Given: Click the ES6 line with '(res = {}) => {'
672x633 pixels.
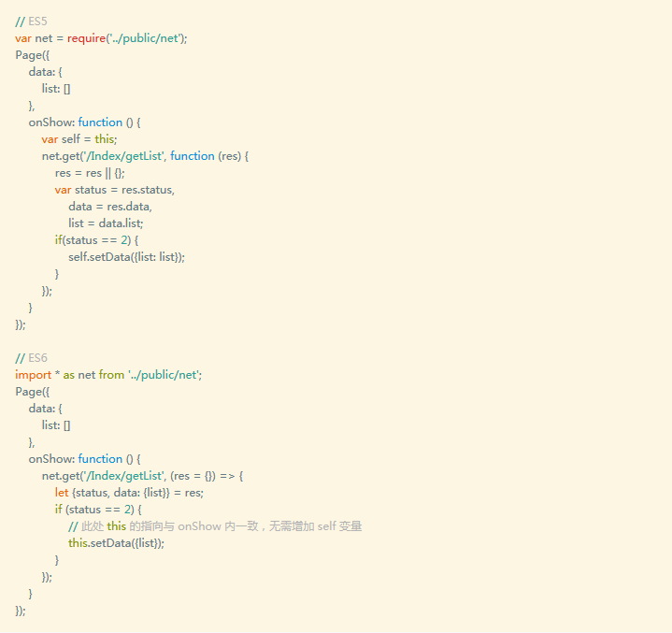Looking at the screenshot, I should tap(142, 476).
